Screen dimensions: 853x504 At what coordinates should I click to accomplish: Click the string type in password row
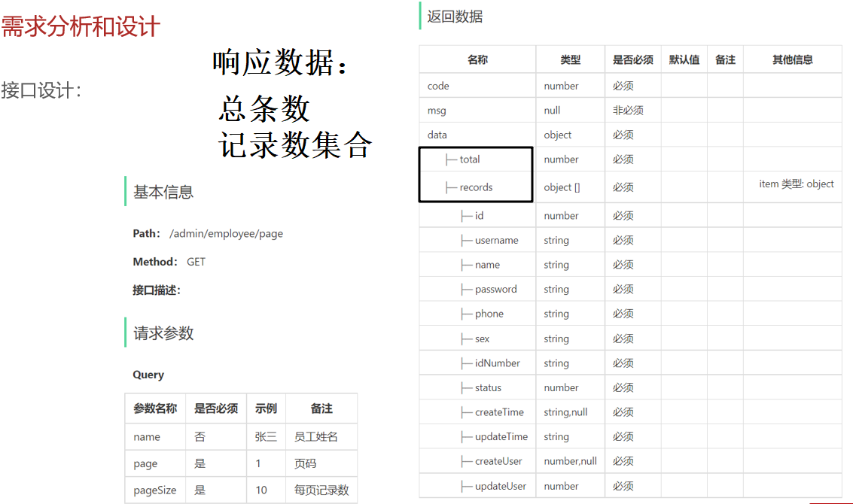pos(556,290)
